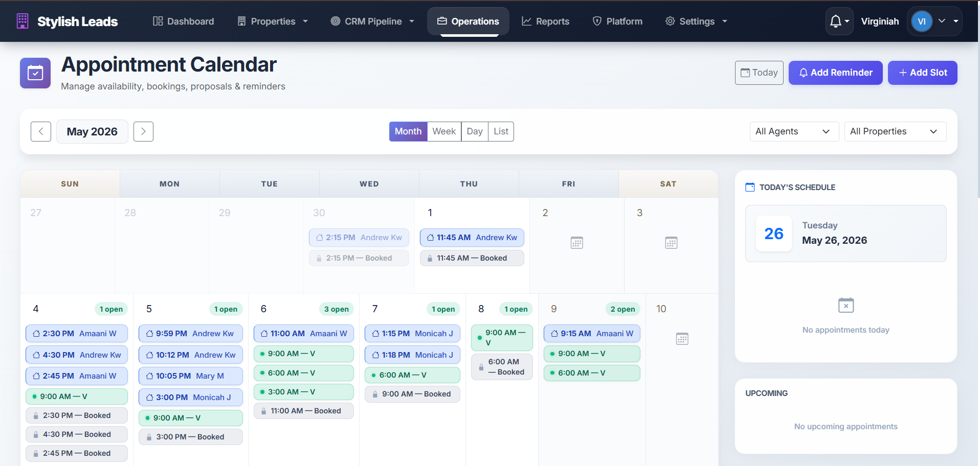Open the 10:05 PM Mary M appointment
This screenshot has height=466, width=980.
pos(191,376)
